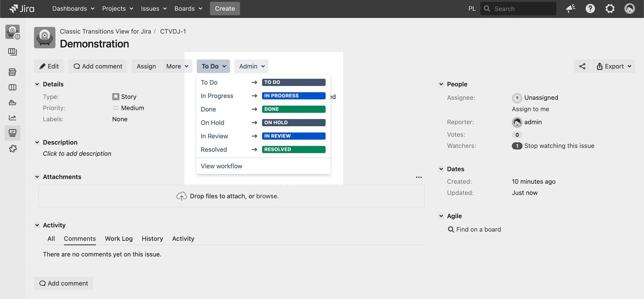644x299 pixels.
Task: Open the administration gear icon
Action: (x=610, y=9)
